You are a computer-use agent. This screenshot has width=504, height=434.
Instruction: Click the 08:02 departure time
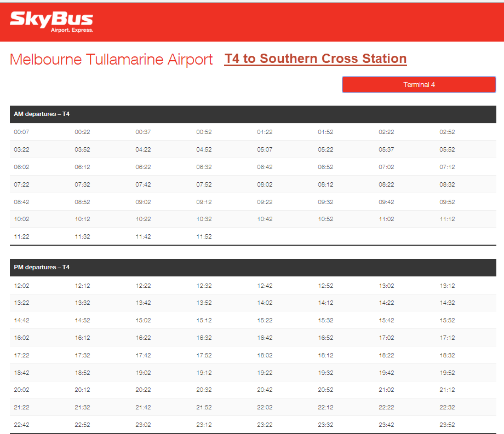click(265, 185)
